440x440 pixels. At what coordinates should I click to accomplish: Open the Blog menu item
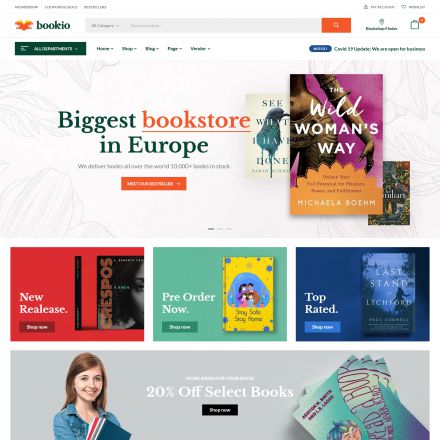pyautogui.click(x=152, y=49)
